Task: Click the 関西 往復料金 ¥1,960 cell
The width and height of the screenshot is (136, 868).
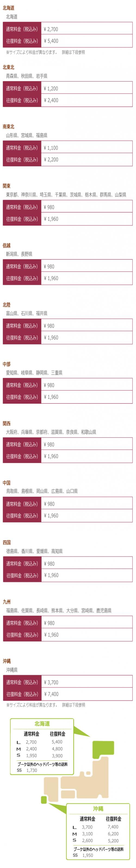Action: click(87, 456)
